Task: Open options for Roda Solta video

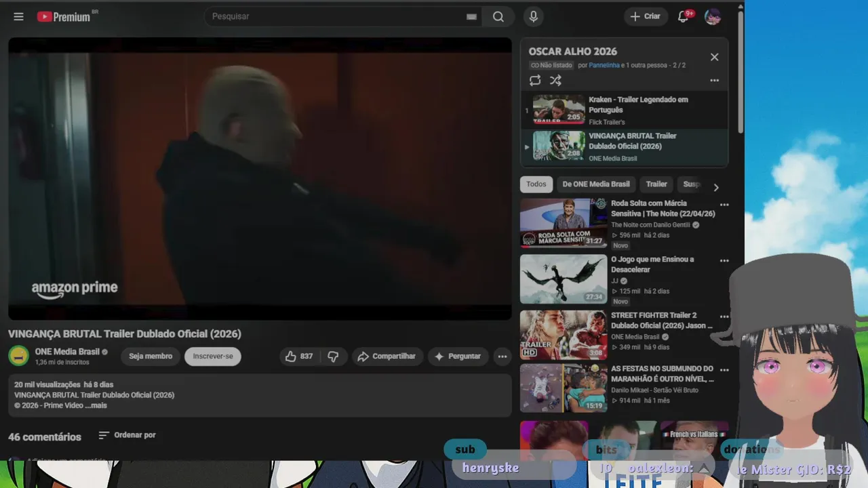Action: pyautogui.click(x=724, y=205)
